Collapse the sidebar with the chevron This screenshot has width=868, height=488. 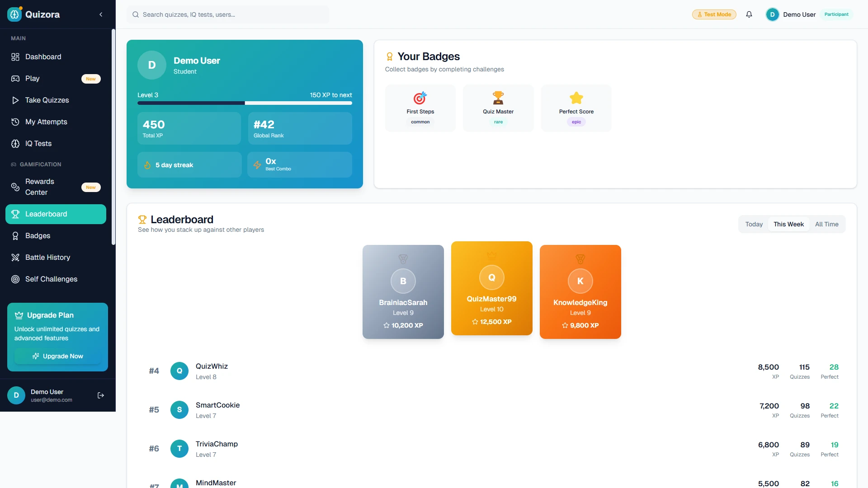click(101, 14)
